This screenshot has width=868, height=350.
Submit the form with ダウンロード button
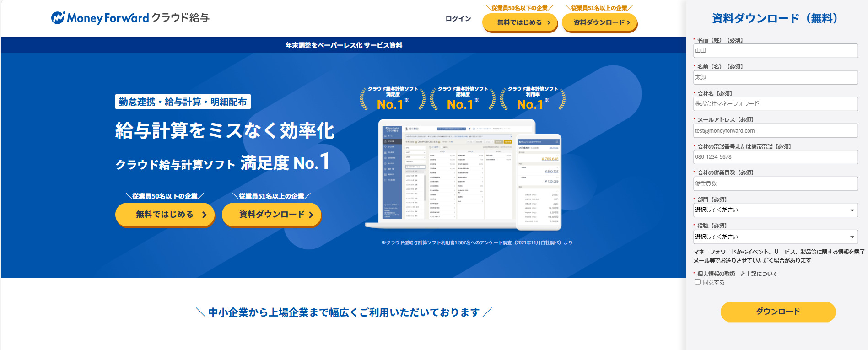click(x=778, y=312)
